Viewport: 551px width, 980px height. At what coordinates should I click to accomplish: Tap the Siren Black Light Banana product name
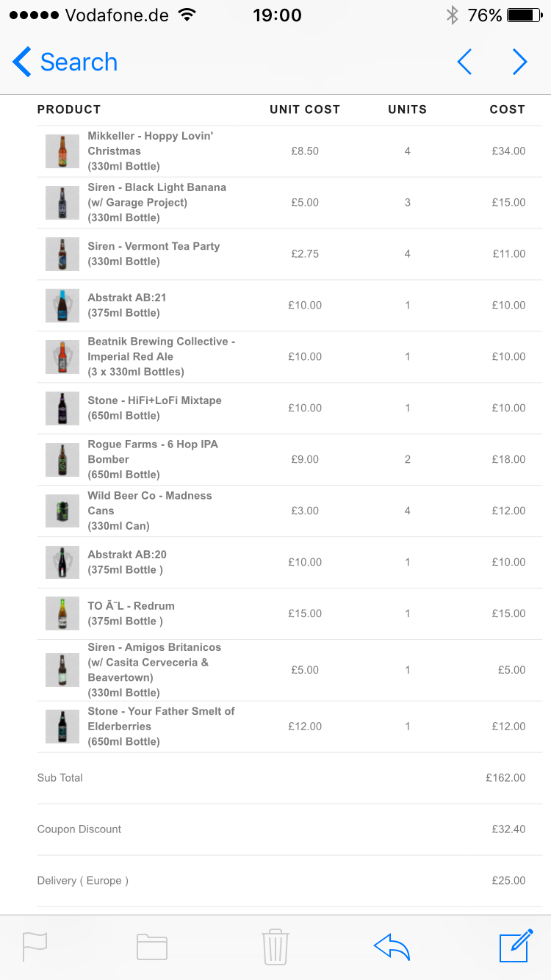156,195
